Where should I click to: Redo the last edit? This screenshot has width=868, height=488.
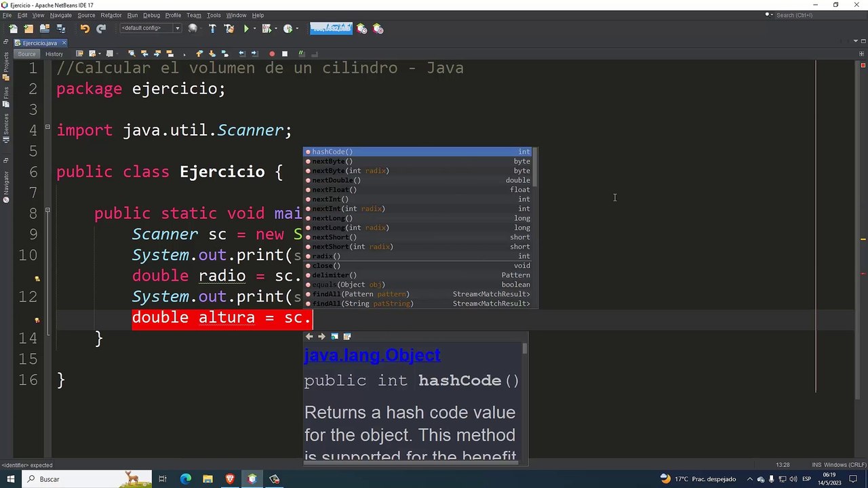click(101, 28)
